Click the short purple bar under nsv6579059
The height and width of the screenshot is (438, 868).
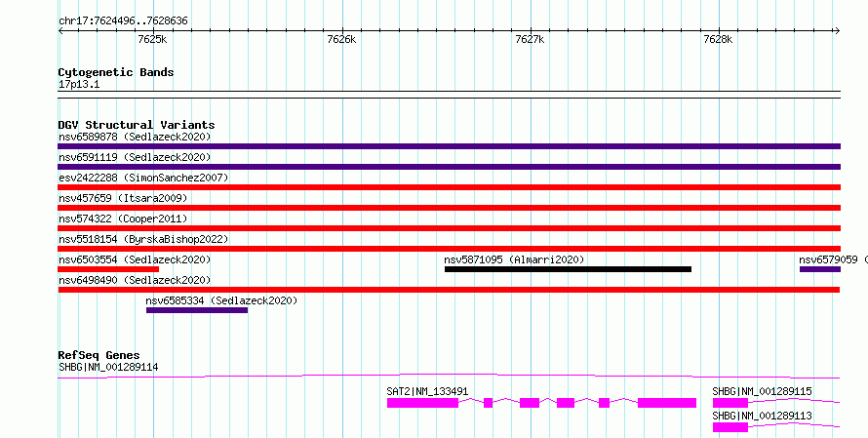click(x=820, y=269)
